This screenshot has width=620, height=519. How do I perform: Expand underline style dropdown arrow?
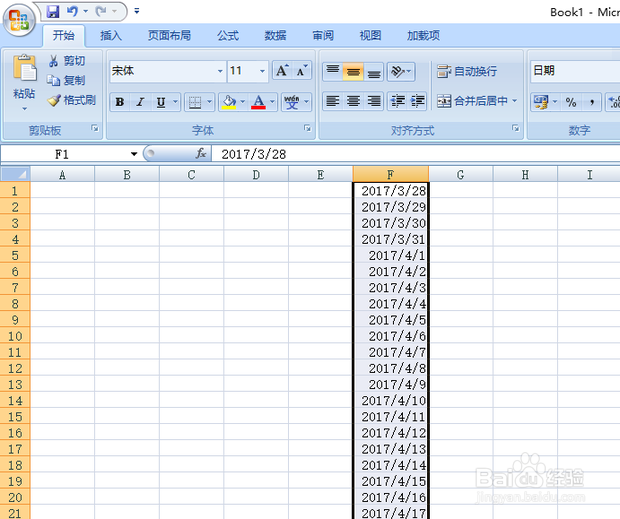[x=175, y=102]
